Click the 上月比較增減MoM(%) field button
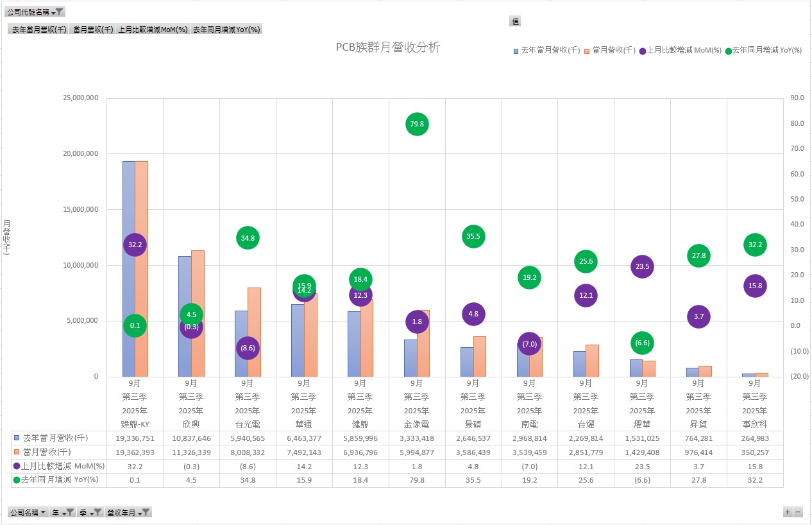 tap(153, 29)
